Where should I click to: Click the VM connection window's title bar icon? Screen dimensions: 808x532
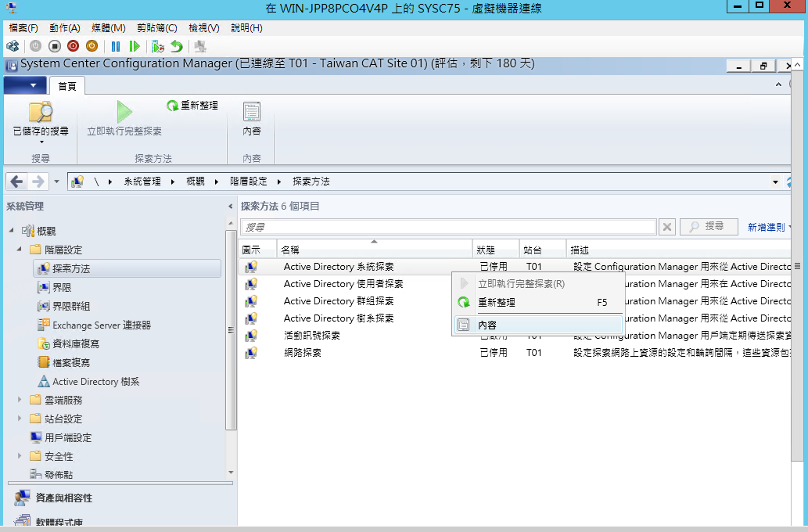pyautogui.click(x=10, y=8)
